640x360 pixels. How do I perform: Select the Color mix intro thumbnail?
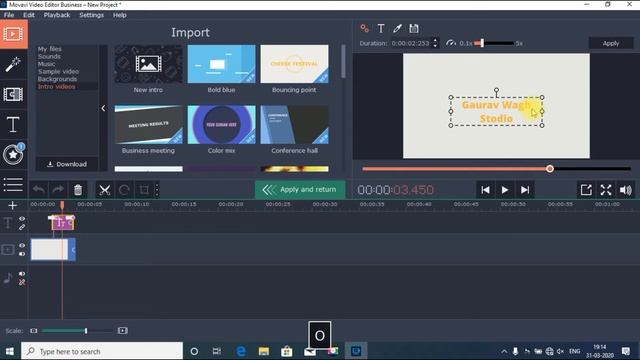point(221,124)
